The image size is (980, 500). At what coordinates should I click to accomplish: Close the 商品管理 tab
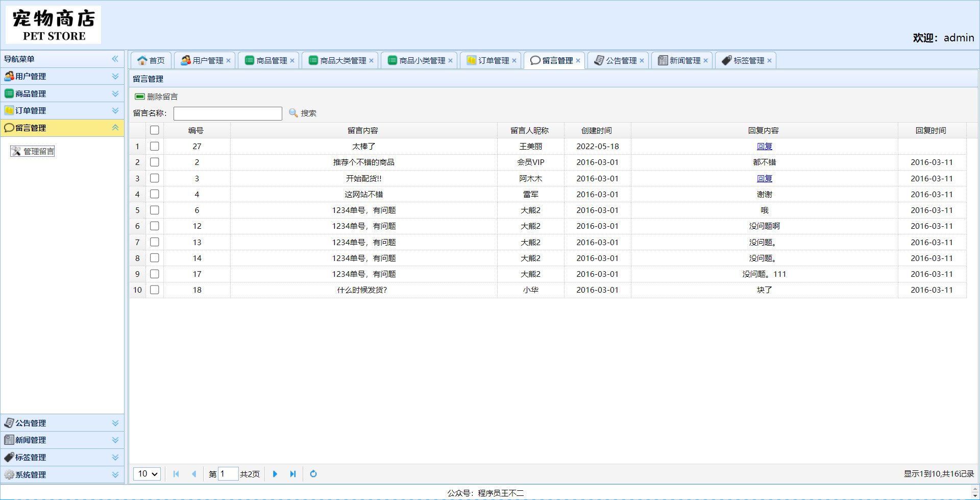pos(292,61)
